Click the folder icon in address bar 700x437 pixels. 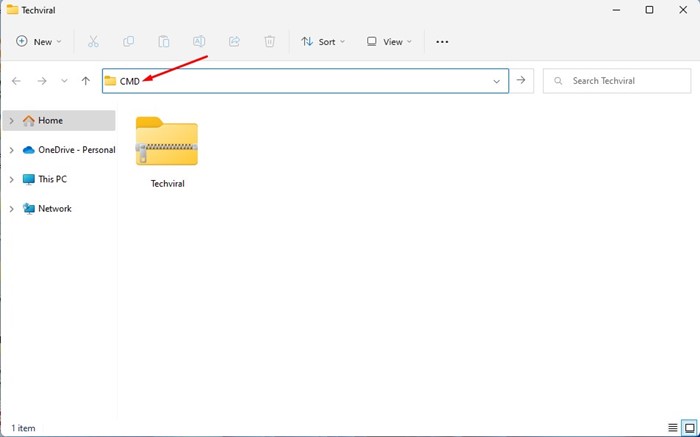pyautogui.click(x=110, y=81)
